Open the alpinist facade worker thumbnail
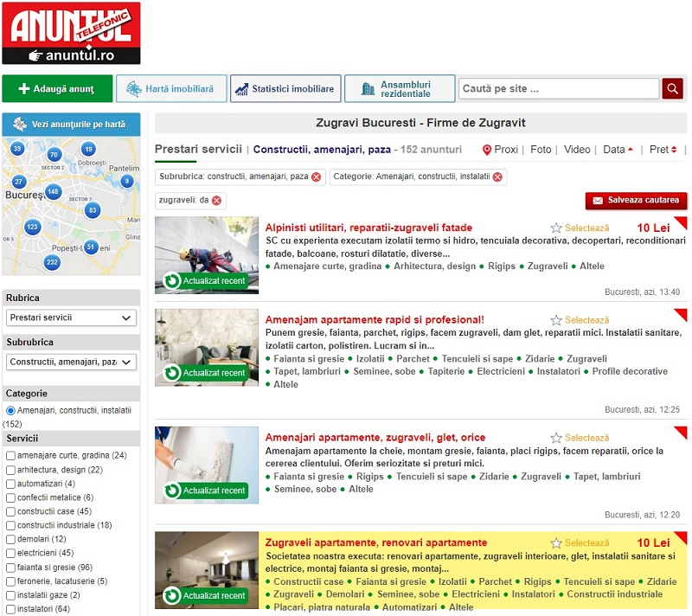Image resolution: width=692 pixels, height=616 pixels. pyautogui.click(x=207, y=255)
